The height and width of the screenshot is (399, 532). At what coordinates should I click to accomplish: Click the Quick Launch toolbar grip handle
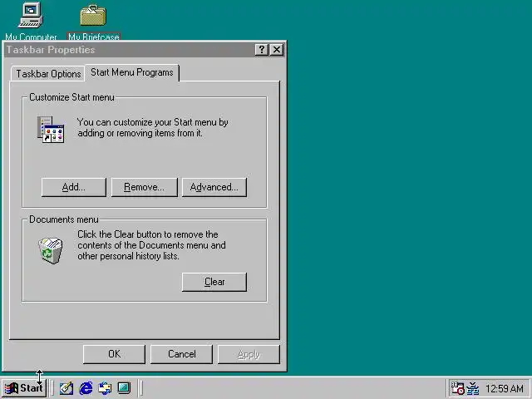point(52,388)
